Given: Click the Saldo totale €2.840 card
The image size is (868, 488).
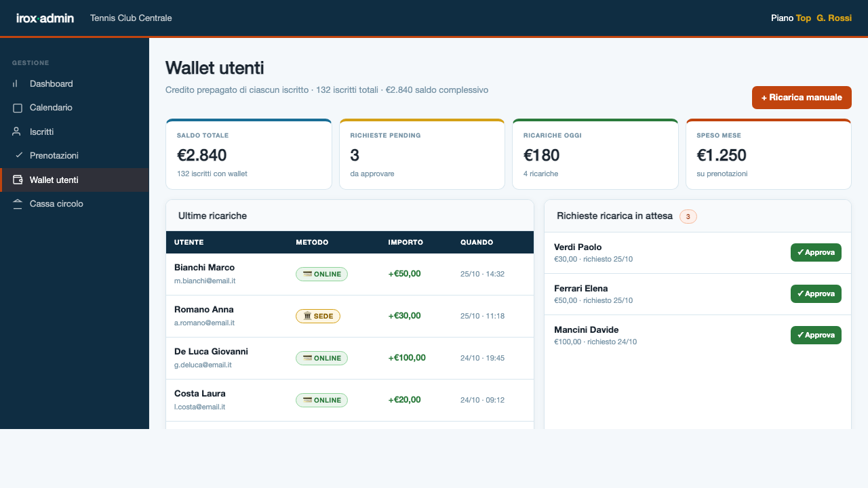Looking at the screenshot, I should (x=249, y=154).
